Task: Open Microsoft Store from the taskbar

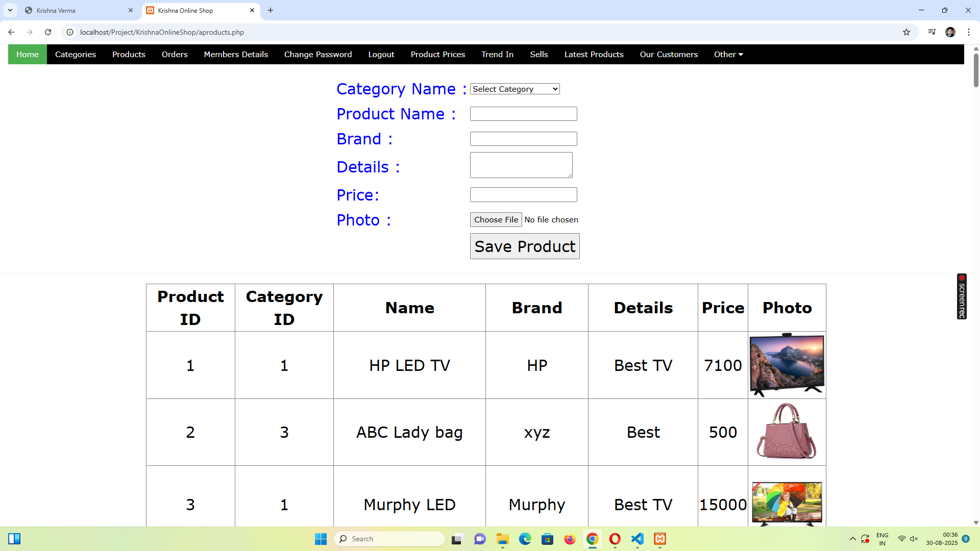Action: (x=548, y=539)
